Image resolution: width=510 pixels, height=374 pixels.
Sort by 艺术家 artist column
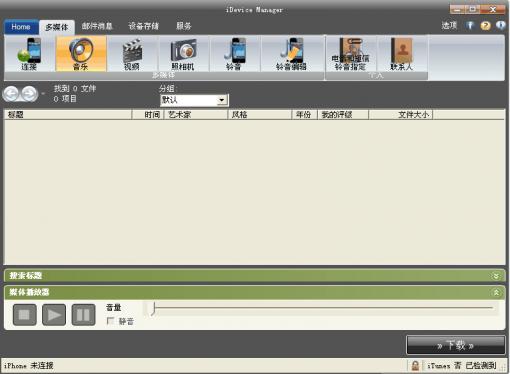(x=196, y=115)
